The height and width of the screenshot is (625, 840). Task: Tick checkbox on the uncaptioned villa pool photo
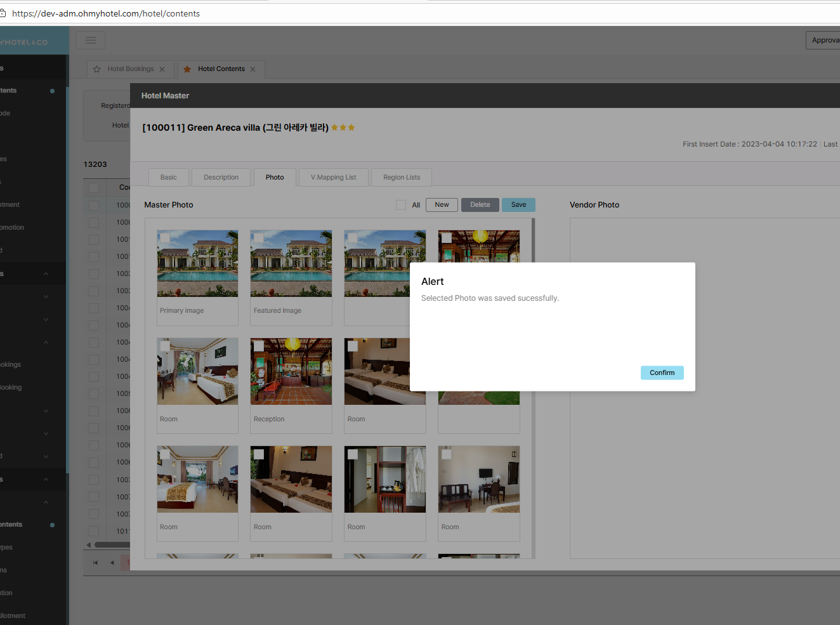353,238
